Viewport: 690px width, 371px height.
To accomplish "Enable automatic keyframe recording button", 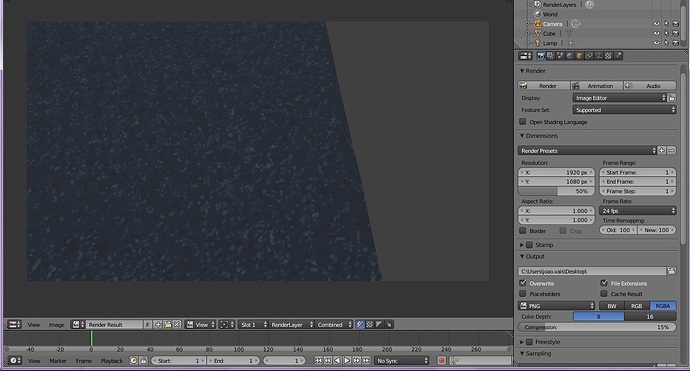I will click(441, 360).
